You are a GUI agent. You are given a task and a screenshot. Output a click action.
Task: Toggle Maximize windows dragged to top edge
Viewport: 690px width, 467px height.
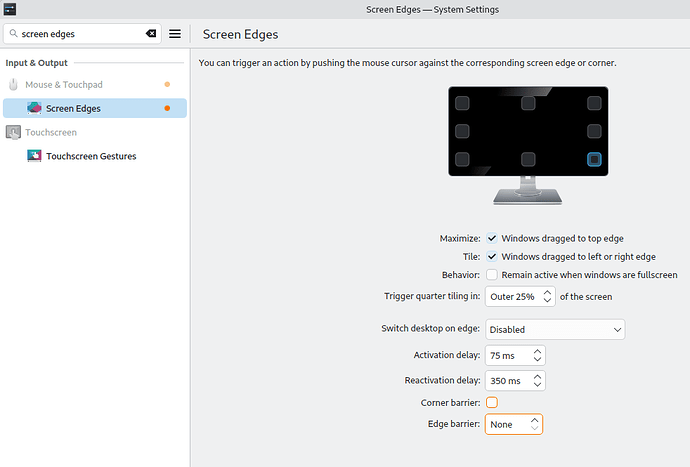tap(492, 238)
